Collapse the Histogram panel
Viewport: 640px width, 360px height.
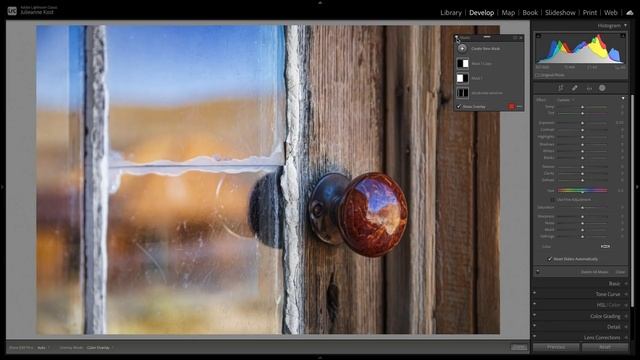625,26
